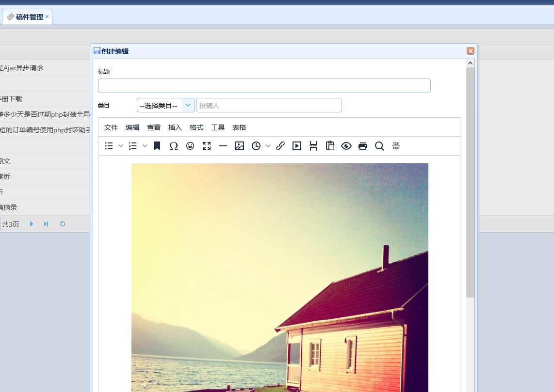Screen dimensions: 554x392
Task: Open the 文件 editor menu
Action: [x=111, y=128]
